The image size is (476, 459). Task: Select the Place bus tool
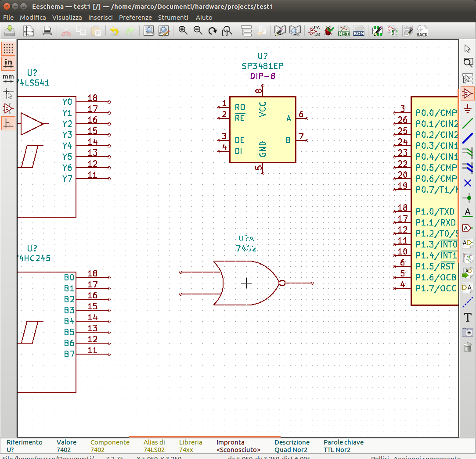pos(468,138)
